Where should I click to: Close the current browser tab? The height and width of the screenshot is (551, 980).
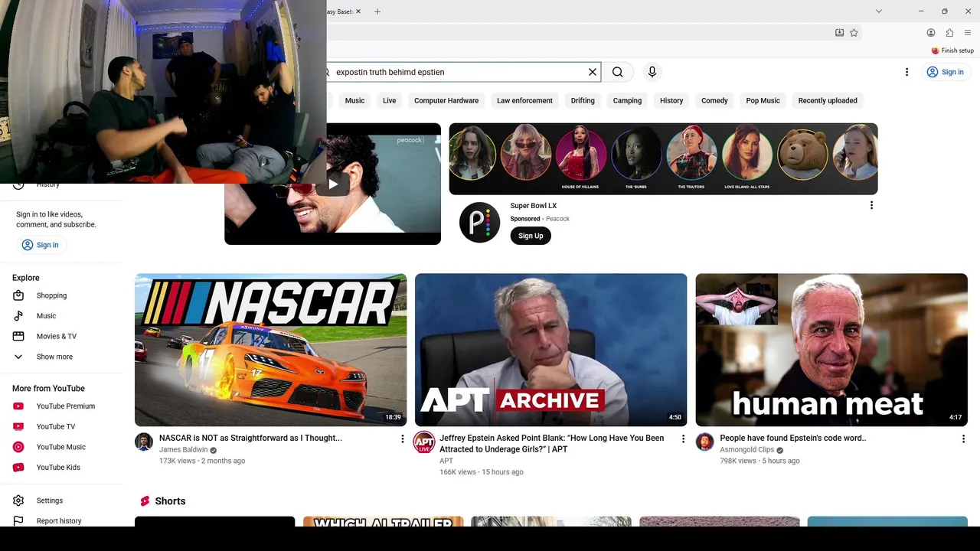358,11
